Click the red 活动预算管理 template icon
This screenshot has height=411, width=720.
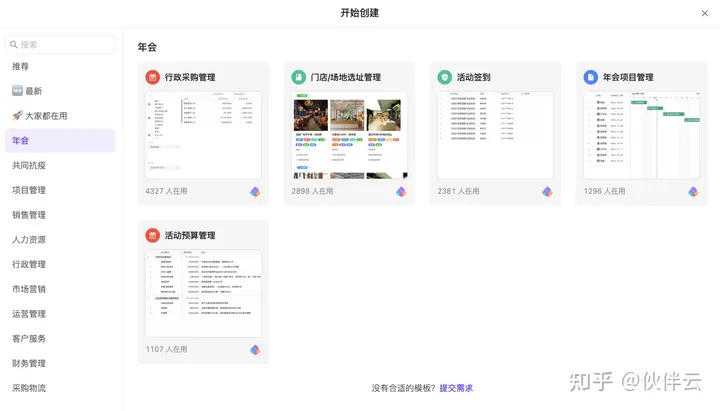pyautogui.click(x=153, y=236)
